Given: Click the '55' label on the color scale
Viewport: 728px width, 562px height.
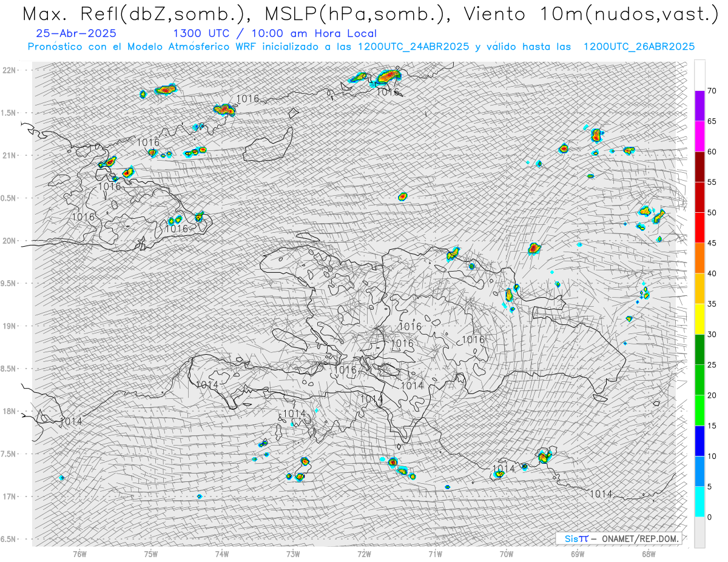Looking at the screenshot, I should click(712, 182).
